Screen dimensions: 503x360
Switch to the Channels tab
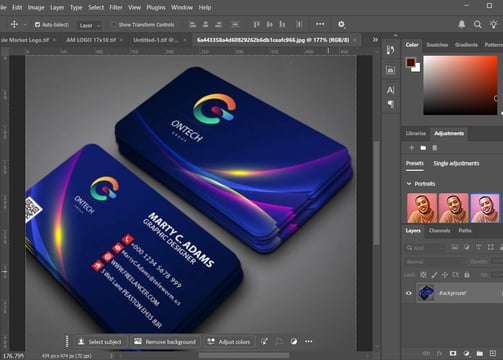point(439,230)
